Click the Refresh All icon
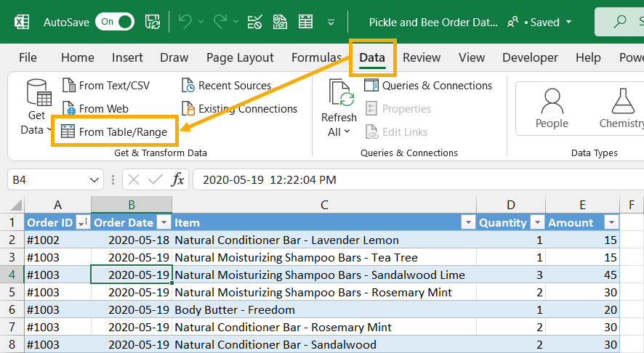Image resolution: width=644 pixels, height=353 pixels. [340, 94]
